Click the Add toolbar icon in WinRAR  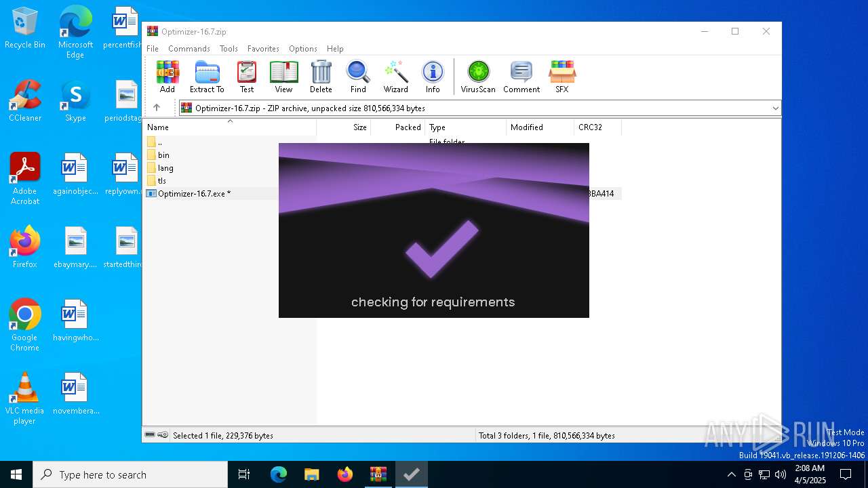(x=167, y=77)
